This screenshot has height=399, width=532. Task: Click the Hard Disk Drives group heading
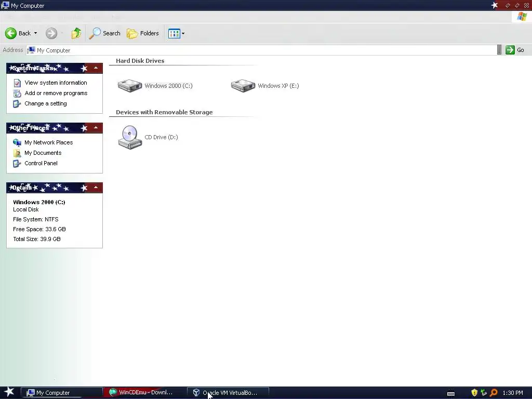(x=140, y=61)
